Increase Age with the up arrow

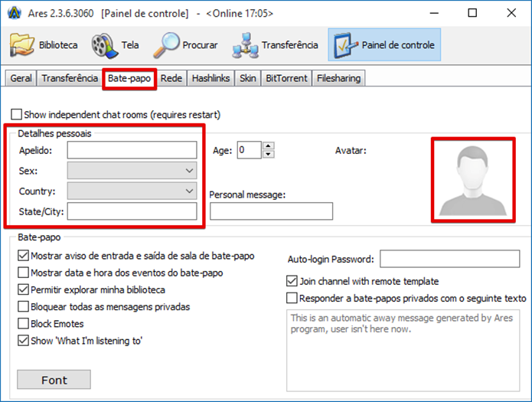click(x=269, y=145)
